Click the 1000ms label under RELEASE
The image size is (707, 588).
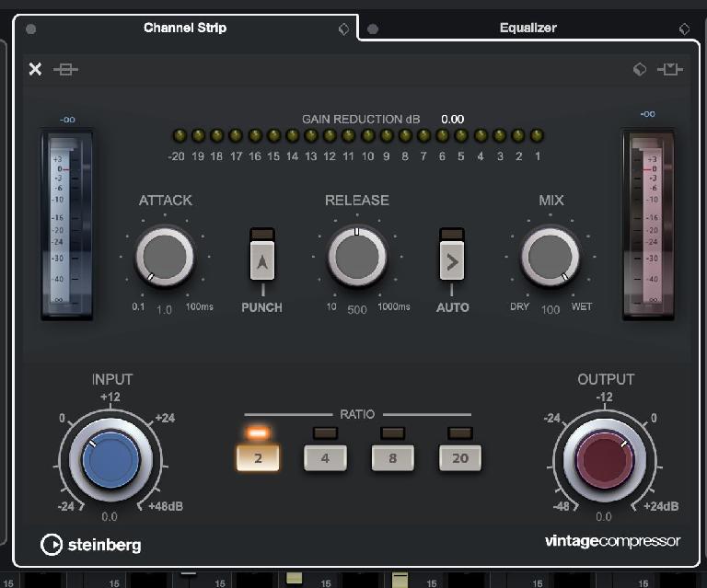click(x=394, y=306)
